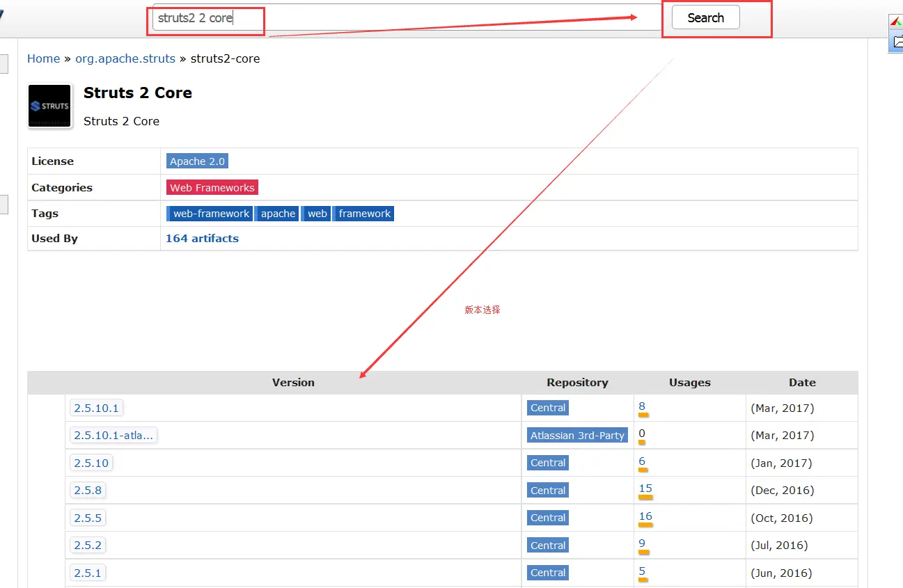The height and width of the screenshot is (588, 903).
Task: Select the 'web' tag
Action: click(x=316, y=214)
